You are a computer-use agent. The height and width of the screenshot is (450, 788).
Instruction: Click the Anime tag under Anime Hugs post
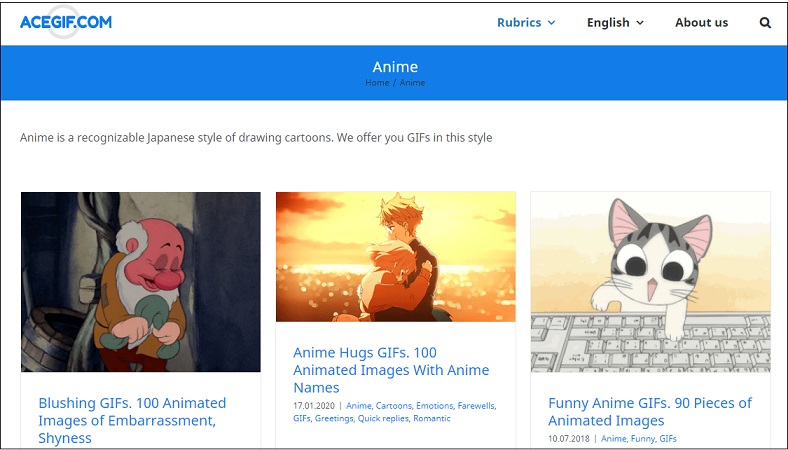pyautogui.click(x=359, y=406)
